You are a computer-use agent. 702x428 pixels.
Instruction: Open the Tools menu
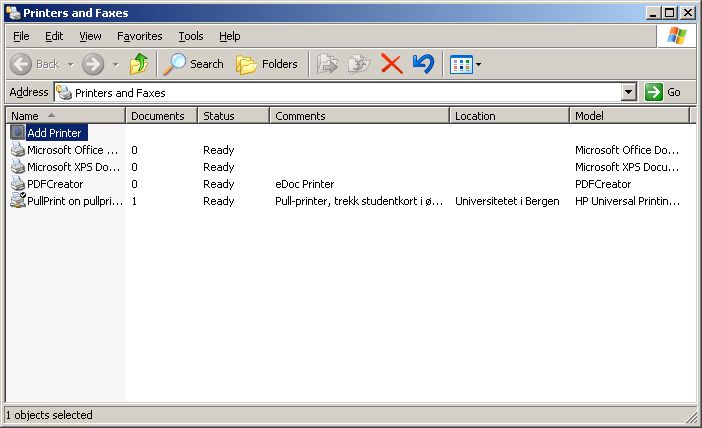pos(190,36)
